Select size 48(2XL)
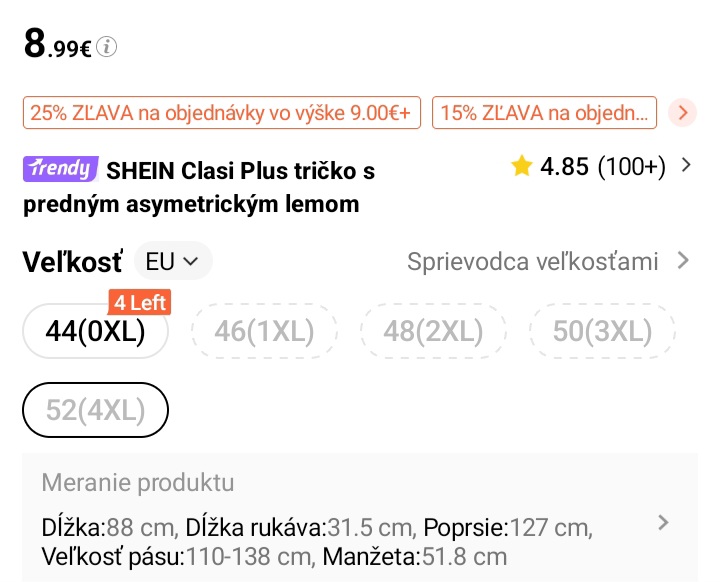The width and height of the screenshot is (720, 582). [433, 331]
